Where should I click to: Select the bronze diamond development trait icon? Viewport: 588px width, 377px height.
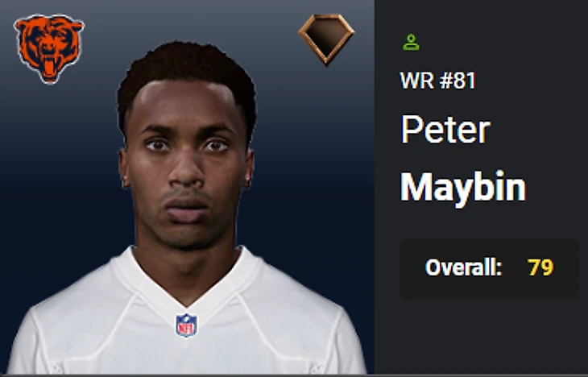point(326,39)
